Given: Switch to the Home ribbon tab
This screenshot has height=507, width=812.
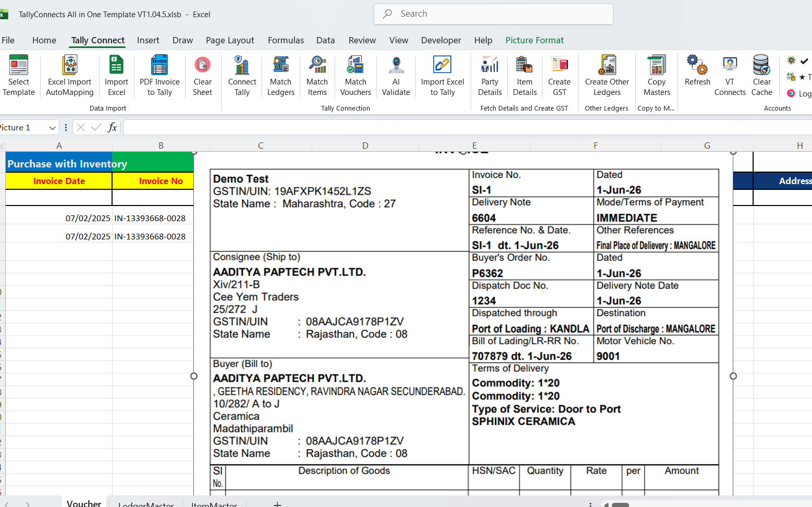Looking at the screenshot, I should 44,40.
